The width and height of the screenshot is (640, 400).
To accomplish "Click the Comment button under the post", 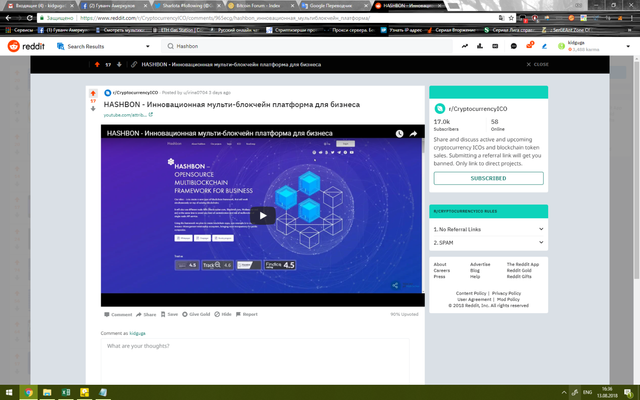I will 118,314.
